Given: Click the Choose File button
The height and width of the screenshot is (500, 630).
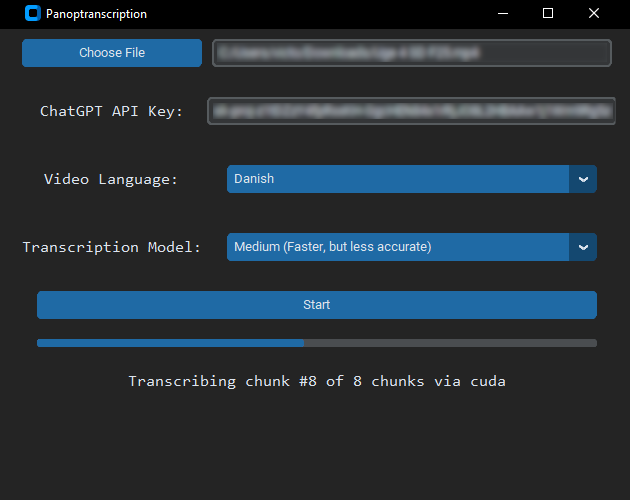Looking at the screenshot, I should tap(112, 53).
